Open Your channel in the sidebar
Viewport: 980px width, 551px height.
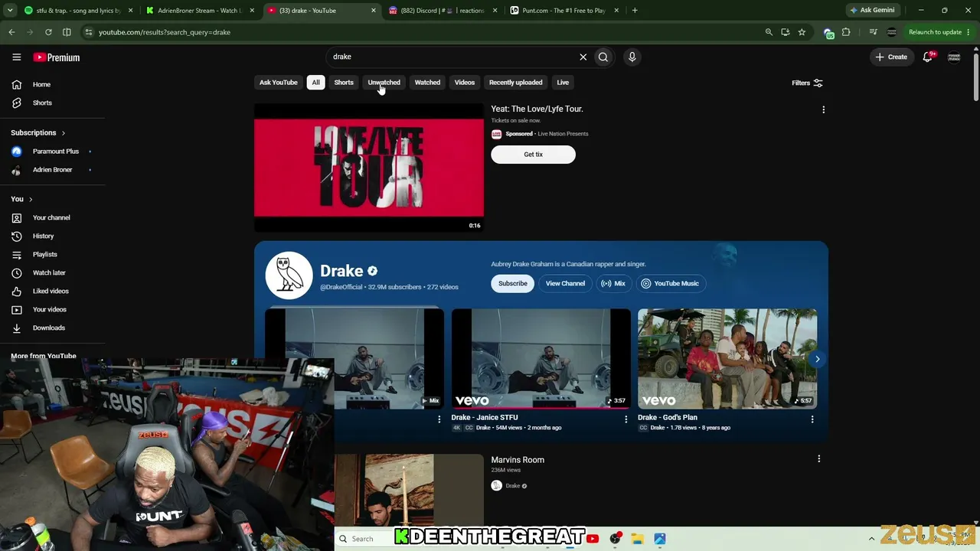pos(52,217)
